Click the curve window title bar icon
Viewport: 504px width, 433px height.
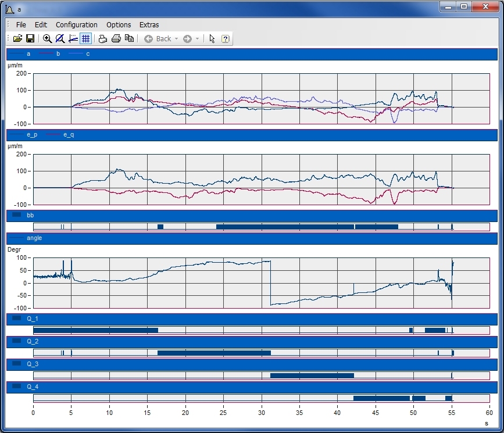(x=10, y=9)
